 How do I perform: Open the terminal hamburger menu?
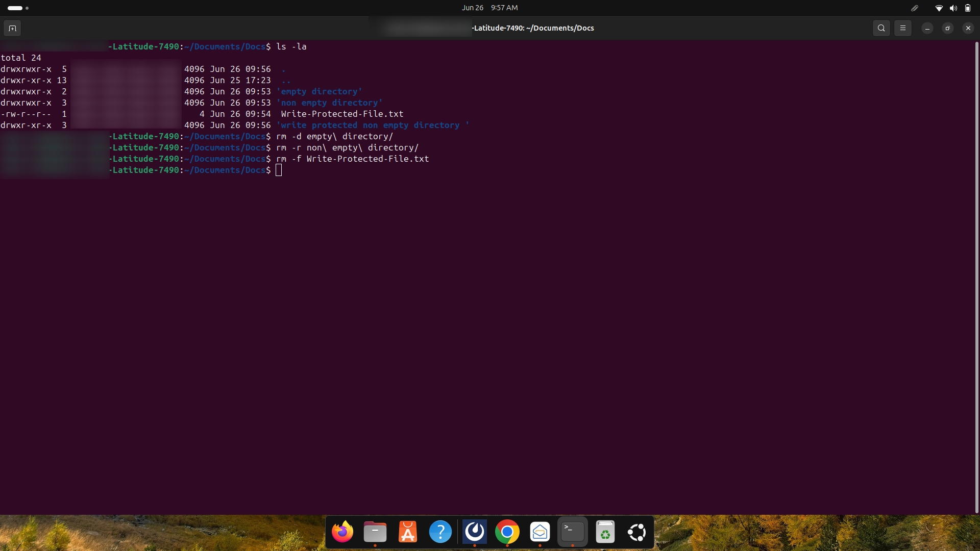[x=903, y=28]
